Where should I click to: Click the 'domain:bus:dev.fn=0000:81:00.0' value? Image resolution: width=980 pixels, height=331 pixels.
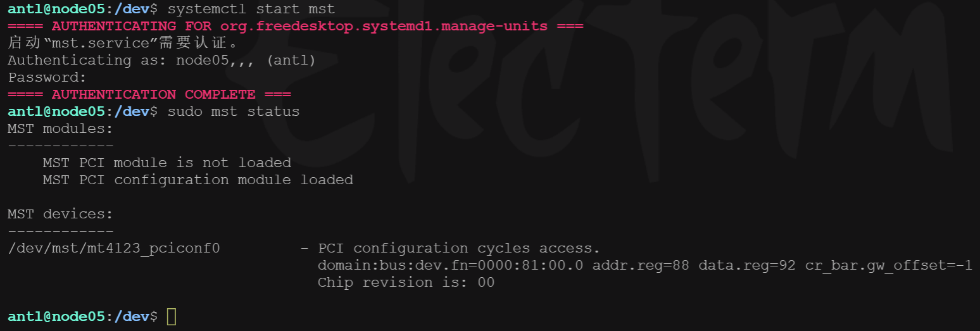pyautogui.click(x=450, y=265)
